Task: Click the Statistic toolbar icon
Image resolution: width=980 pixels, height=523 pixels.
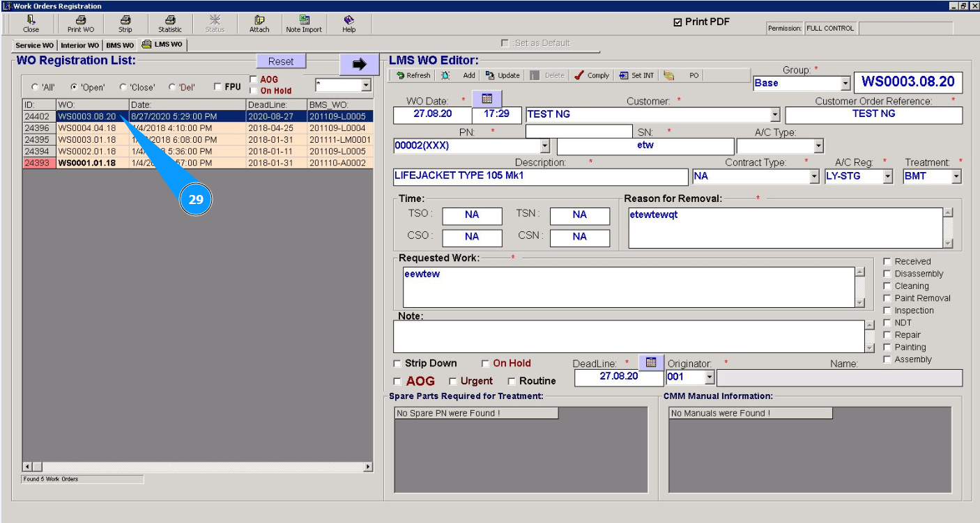Action: (169, 21)
